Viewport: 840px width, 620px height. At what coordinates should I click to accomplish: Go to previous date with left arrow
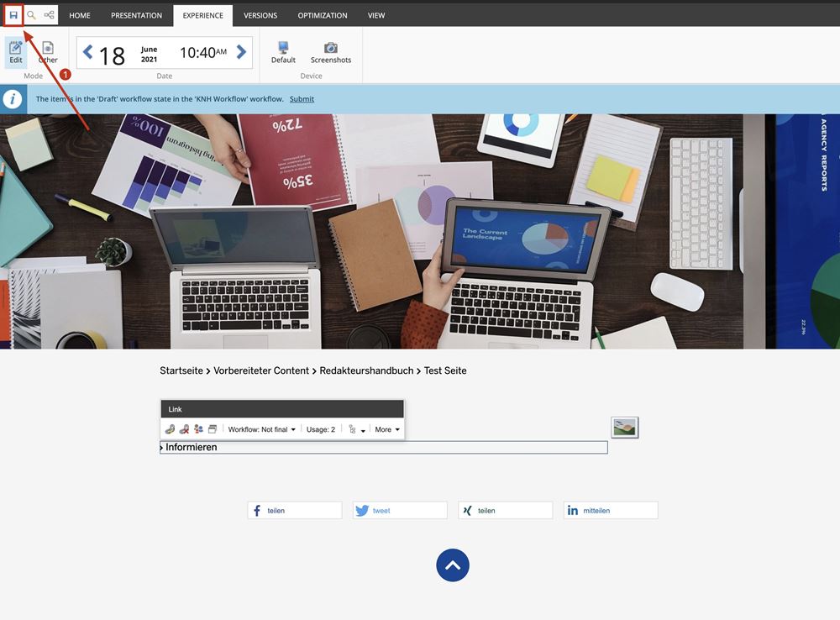87,53
